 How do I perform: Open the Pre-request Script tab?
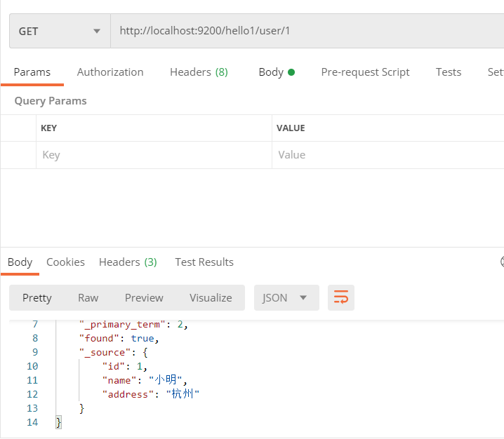click(365, 72)
